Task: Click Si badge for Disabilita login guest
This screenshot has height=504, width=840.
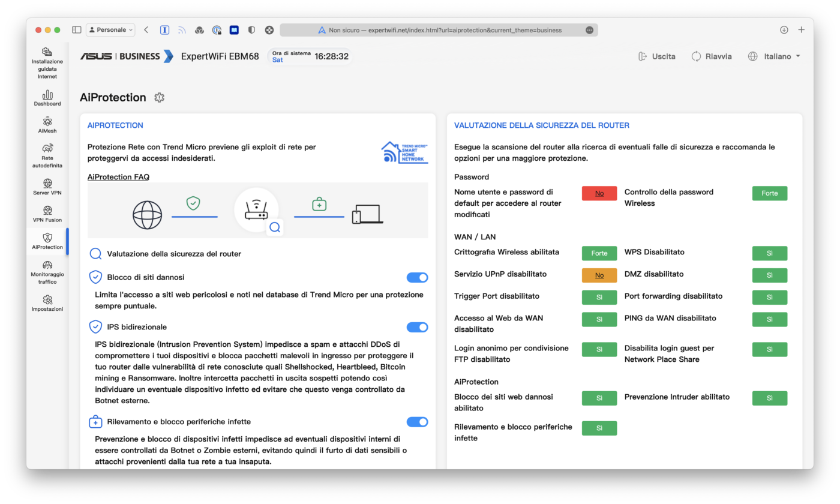Action: pyautogui.click(x=770, y=349)
